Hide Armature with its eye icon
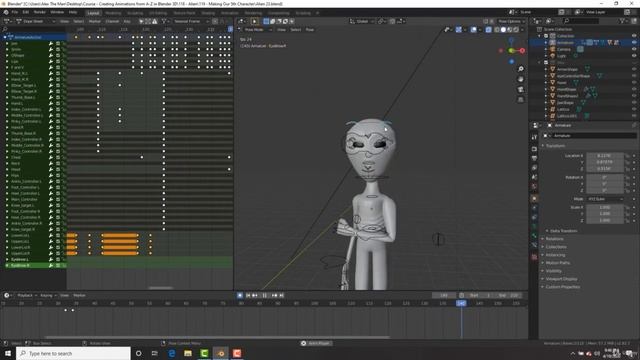Image resolution: width=640 pixels, height=360 pixels. [x=634, y=42]
